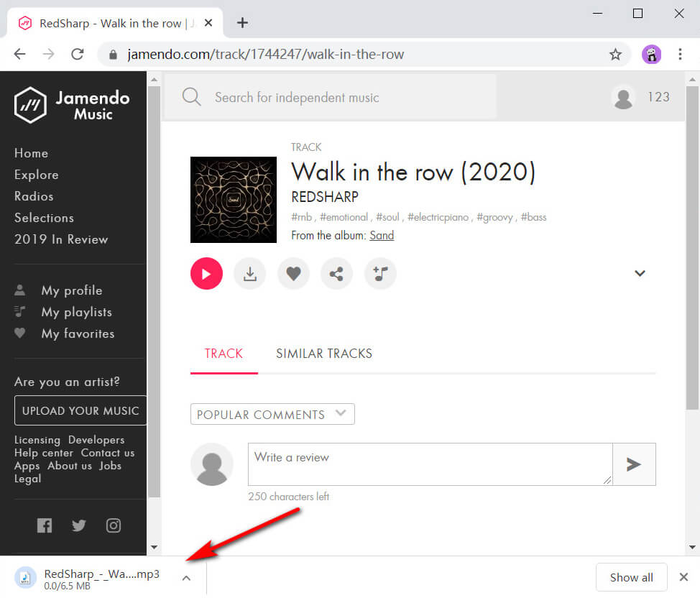Click the search magnifier icon
The width and height of the screenshot is (700, 598).
tap(191, 96)
